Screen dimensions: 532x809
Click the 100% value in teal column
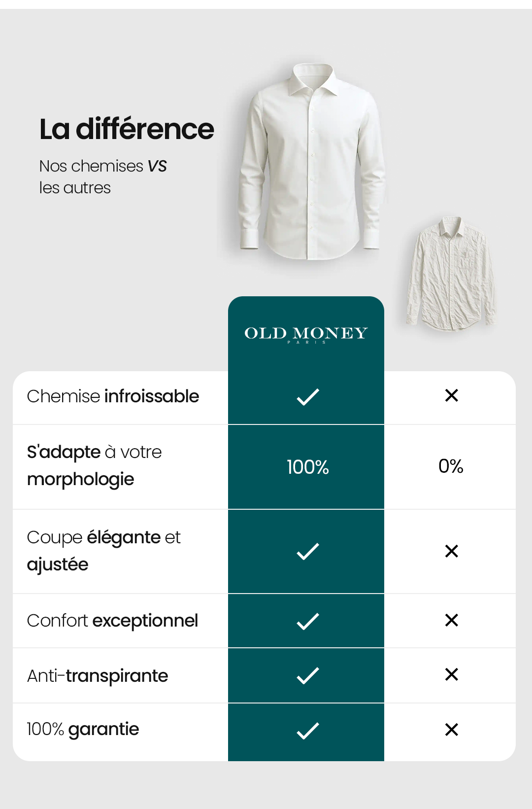click(308, 467)
